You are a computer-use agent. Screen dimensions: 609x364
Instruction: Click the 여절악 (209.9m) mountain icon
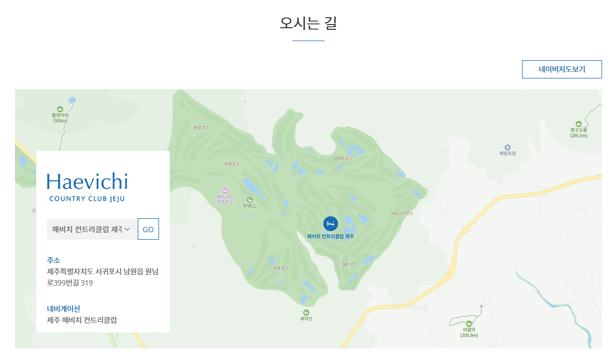[469, 323]
